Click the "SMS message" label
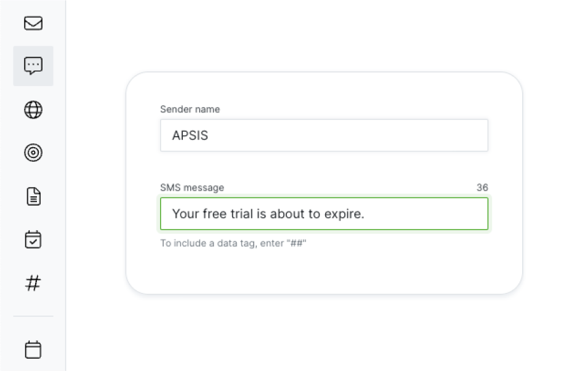588x371 pixels. 192,188
